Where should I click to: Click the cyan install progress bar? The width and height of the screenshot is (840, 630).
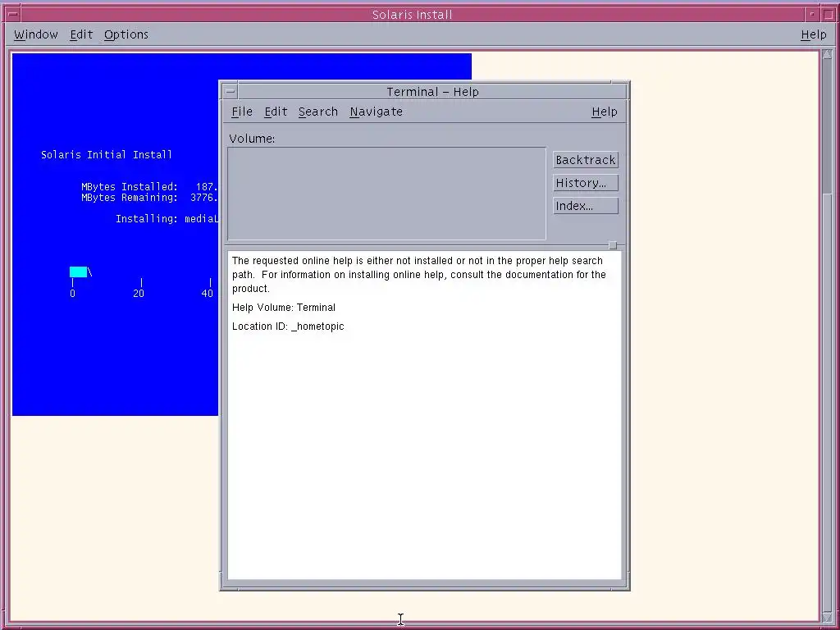[78, 272]
